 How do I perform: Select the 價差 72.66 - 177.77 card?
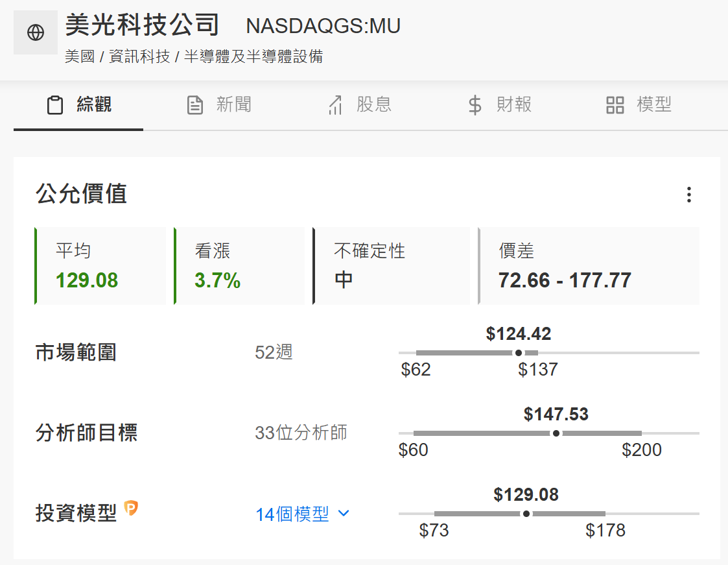pos(589,266)
